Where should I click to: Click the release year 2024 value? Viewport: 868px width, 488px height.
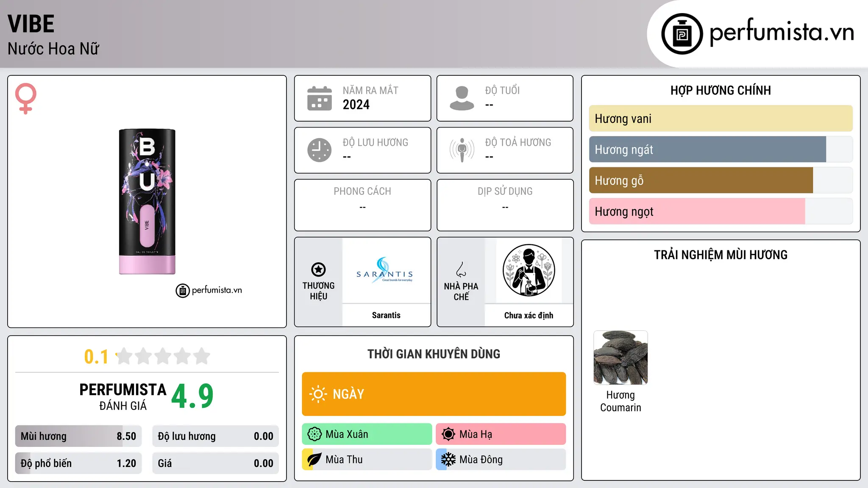click(356, 105)
